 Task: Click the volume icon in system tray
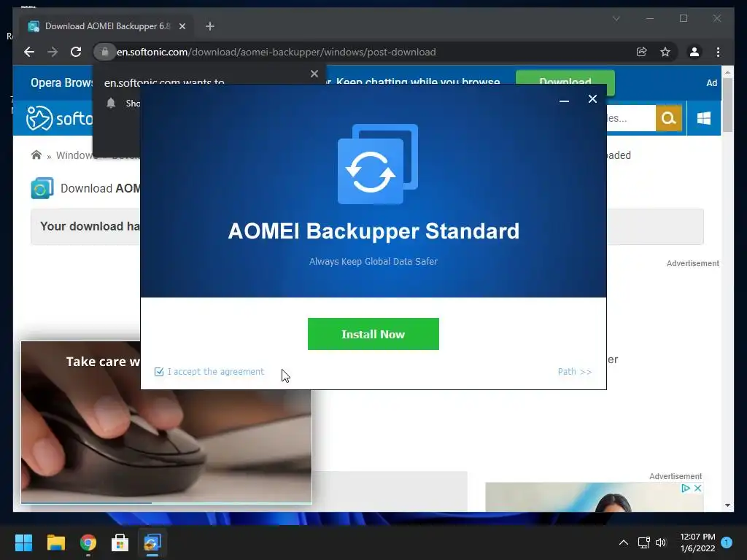(x=661, y=542)
